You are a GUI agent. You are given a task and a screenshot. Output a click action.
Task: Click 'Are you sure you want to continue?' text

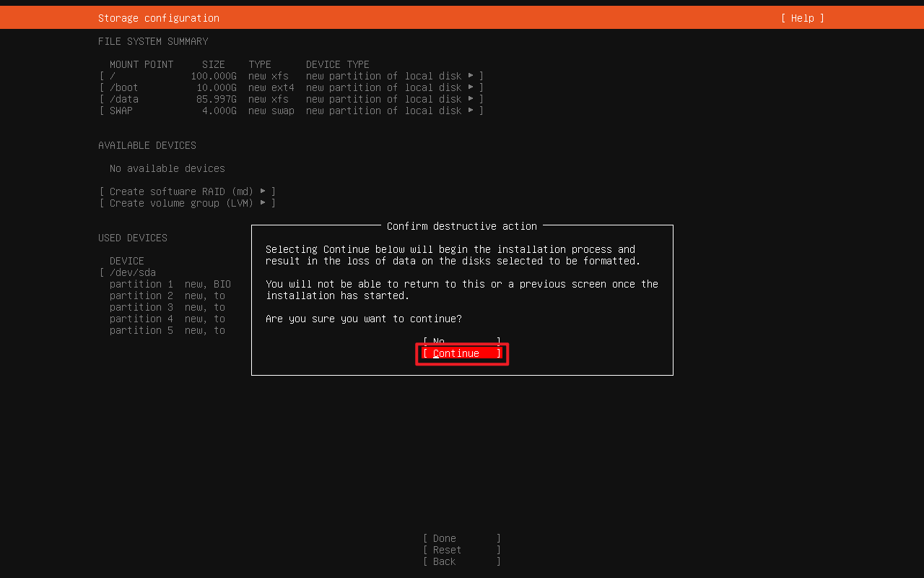(364, 319)
